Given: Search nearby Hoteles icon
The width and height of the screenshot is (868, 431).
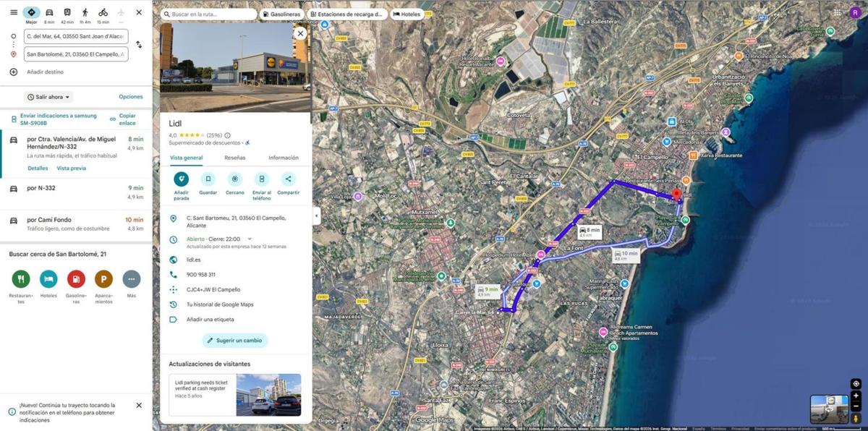Looking at the screenshot, I should pos(48,278).
